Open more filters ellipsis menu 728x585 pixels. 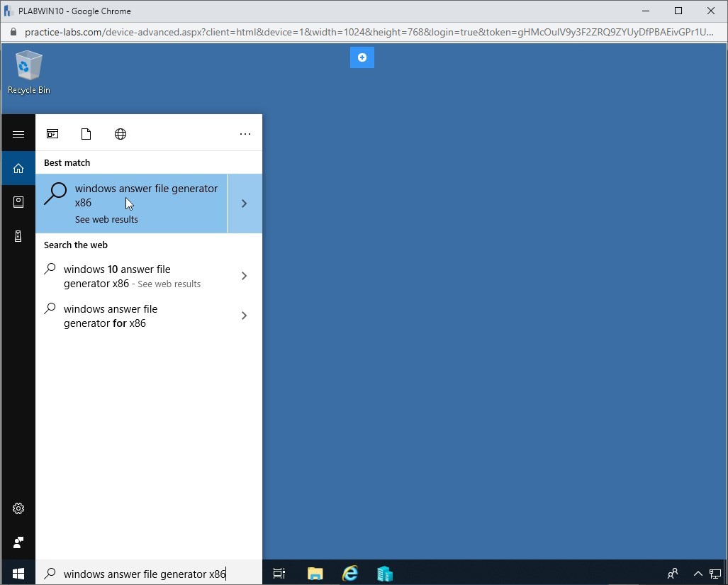coord(245,134)
